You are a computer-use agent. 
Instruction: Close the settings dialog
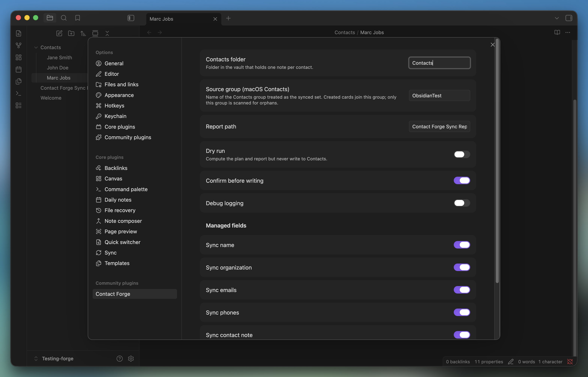tap(493, 45)
